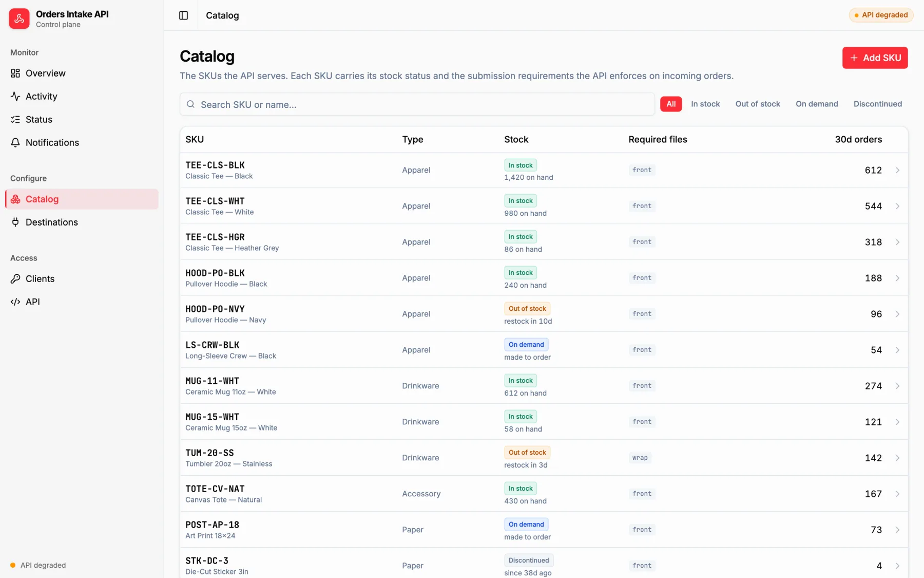This screenshot has height=578, width=924.
Task: Click the front file tag for MUG-11-WHT
Action: 642,386
